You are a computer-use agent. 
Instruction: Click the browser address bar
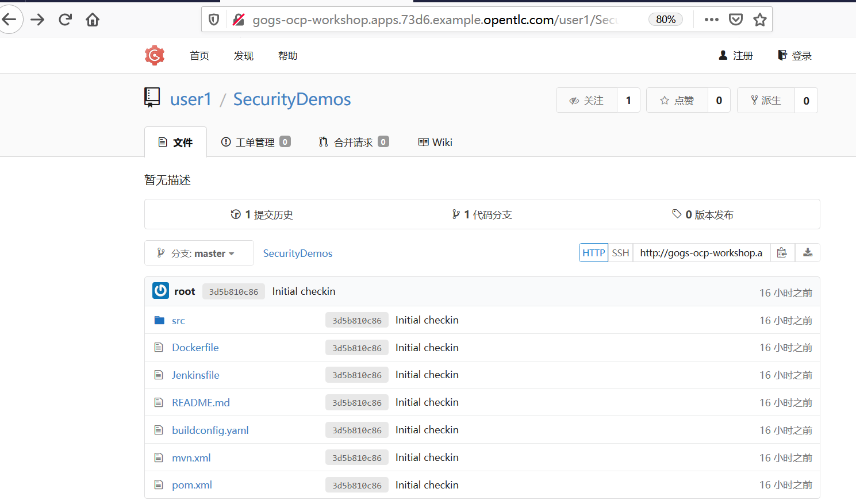tap(434, 20)
